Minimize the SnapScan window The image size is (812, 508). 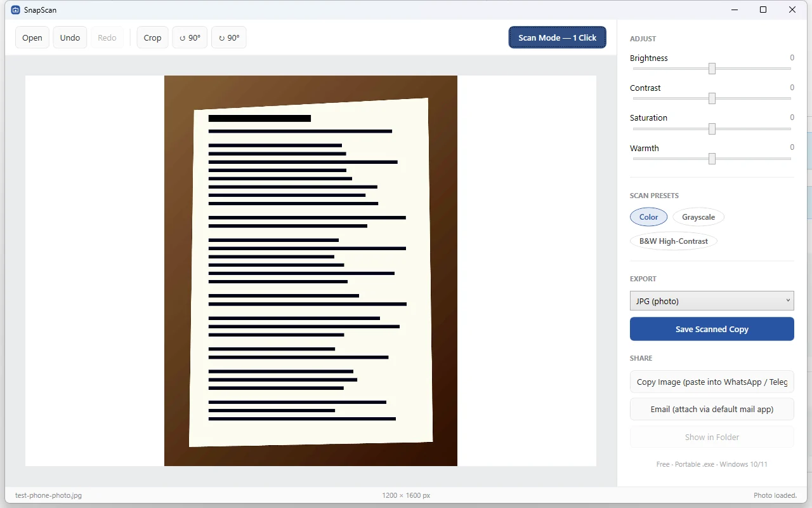click(x=735, y=10)
